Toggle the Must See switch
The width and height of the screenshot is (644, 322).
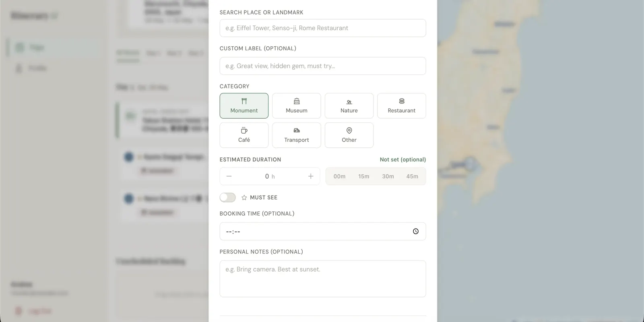click(x=228, y=198)
